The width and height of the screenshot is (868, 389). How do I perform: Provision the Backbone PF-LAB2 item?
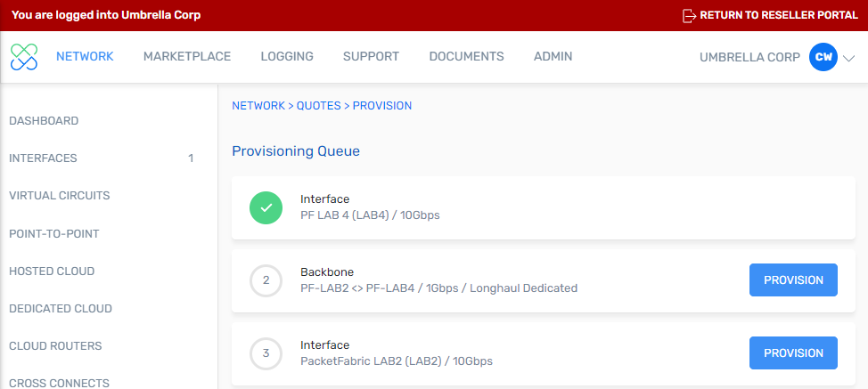click(793, 280)
